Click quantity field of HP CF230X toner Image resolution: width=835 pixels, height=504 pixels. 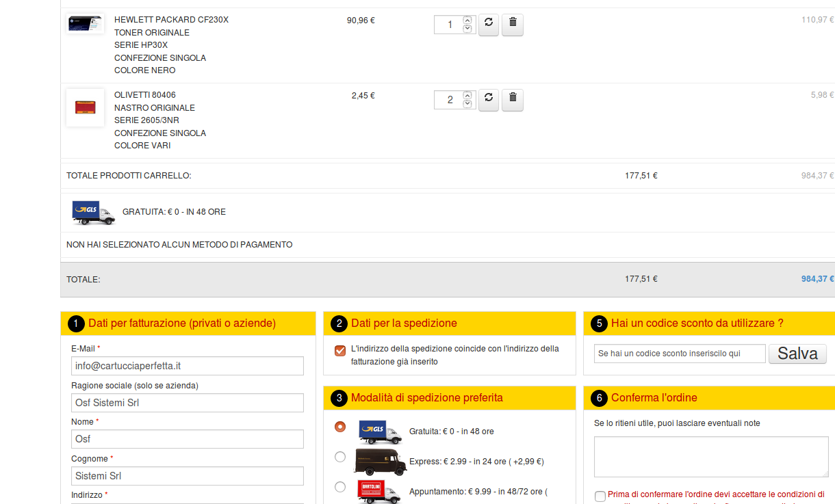[x=449, y=25]
